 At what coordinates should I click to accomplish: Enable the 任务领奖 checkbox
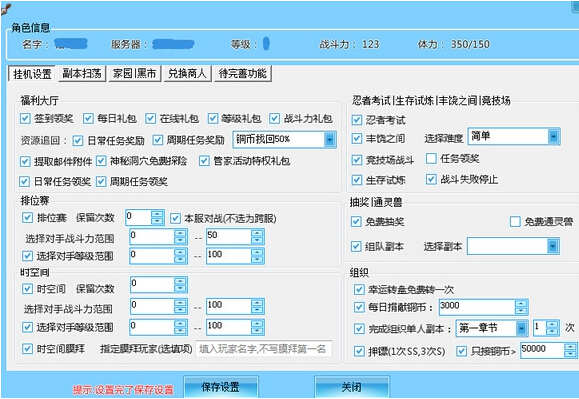click(431, 159)
